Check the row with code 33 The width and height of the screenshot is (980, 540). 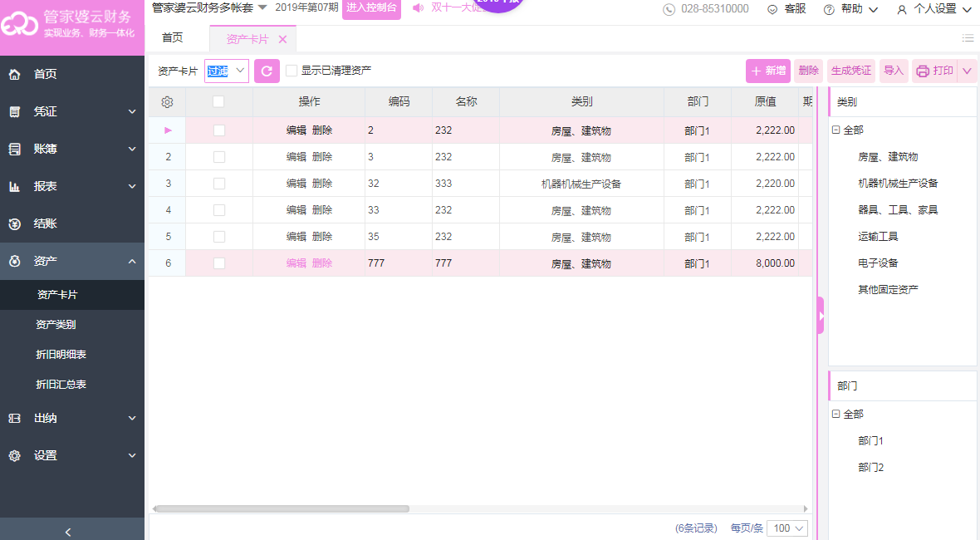pyautogui.click(x=218, y=210)
